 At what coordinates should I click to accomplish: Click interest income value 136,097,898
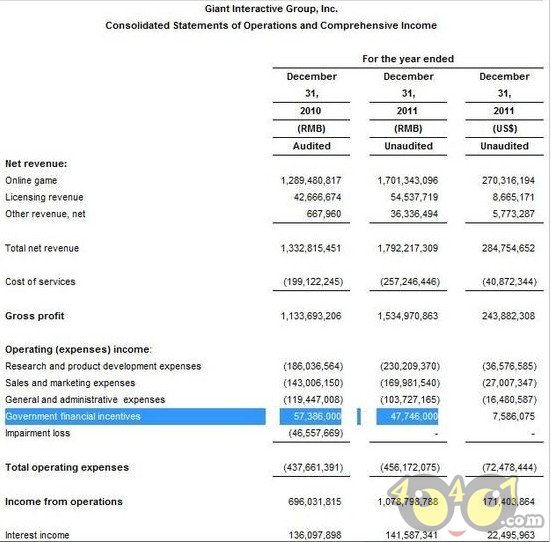315,535
